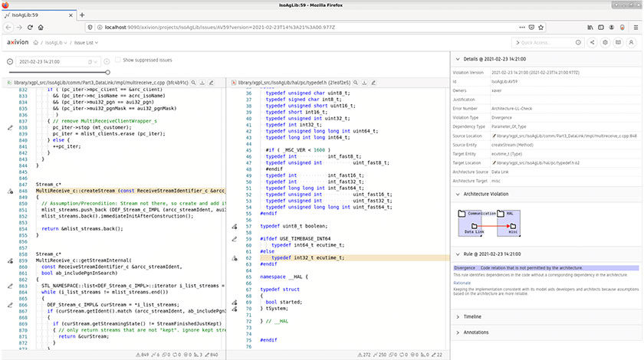Collapse the Details section
The height and width of the screenshot is (360, 644).
point(457,58)
